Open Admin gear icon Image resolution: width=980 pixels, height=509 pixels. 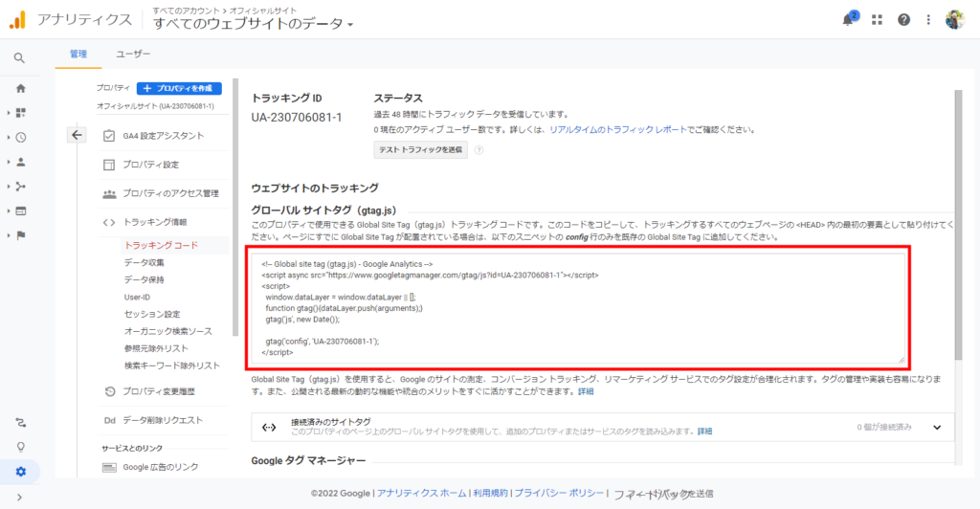[21, 472]
